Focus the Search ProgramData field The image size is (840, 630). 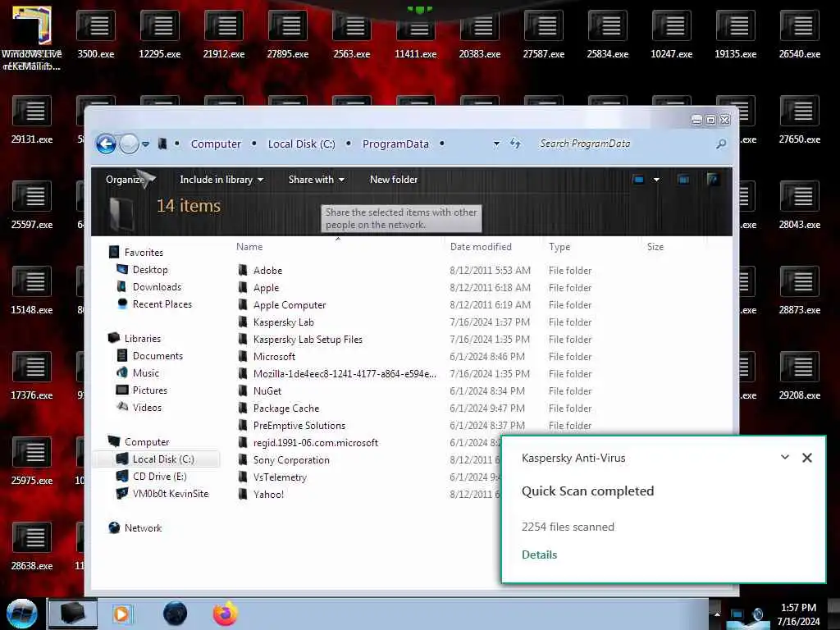tap(624, 144)
